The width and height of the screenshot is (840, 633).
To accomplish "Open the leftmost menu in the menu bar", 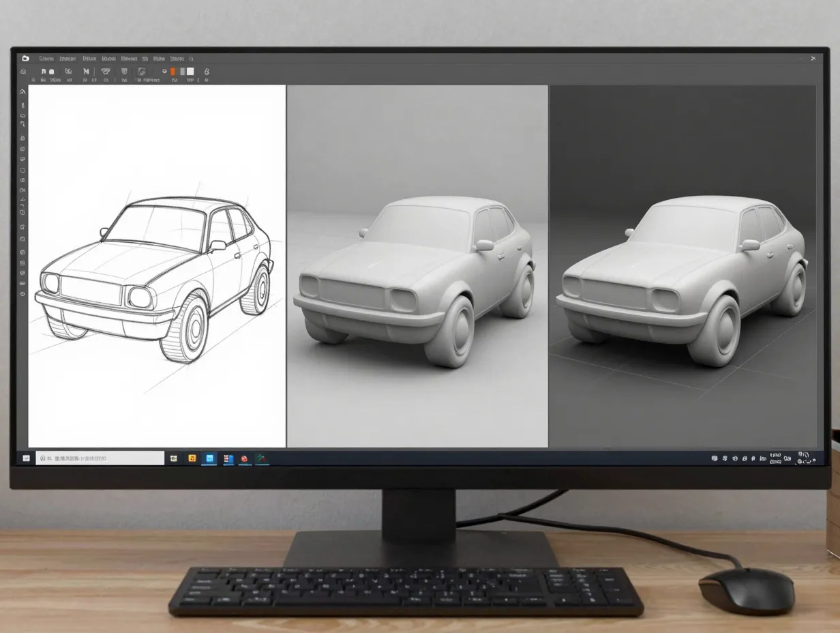I will pyautogui.click(x=46, y=59).
